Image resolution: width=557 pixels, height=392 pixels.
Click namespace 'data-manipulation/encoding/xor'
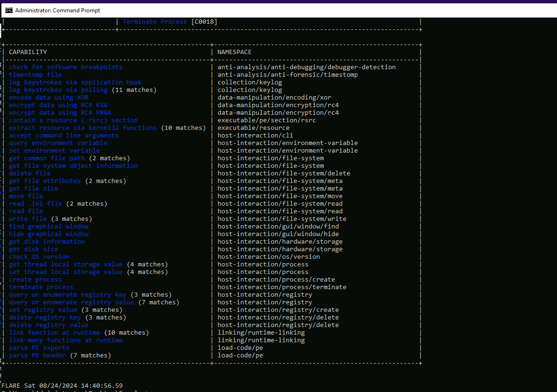click(274, 97)
